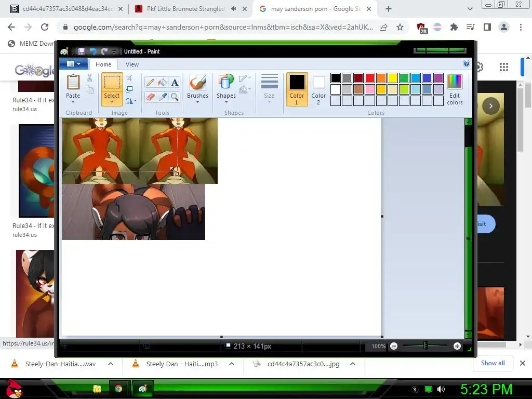Click Color 2 button in Paint

[318, 89]
